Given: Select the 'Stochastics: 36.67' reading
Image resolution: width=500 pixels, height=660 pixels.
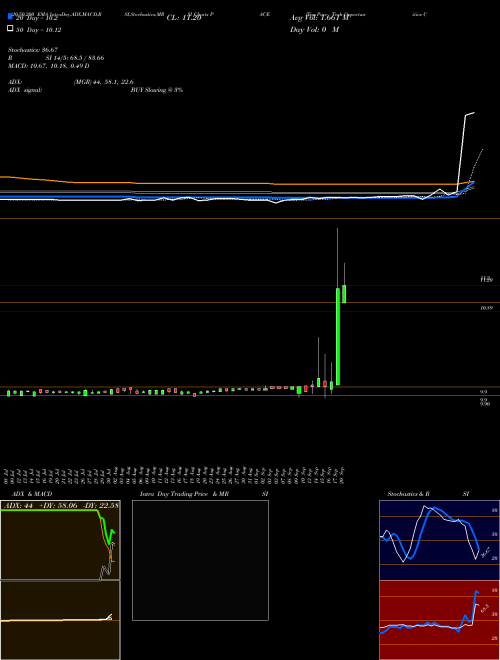Looking at the screenshot, I should 33,50.
